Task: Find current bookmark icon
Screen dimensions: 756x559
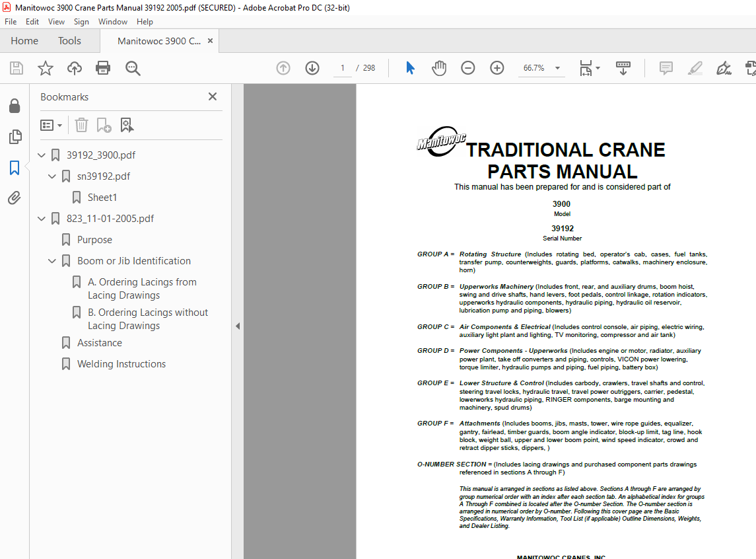Action: click(127, 126)
